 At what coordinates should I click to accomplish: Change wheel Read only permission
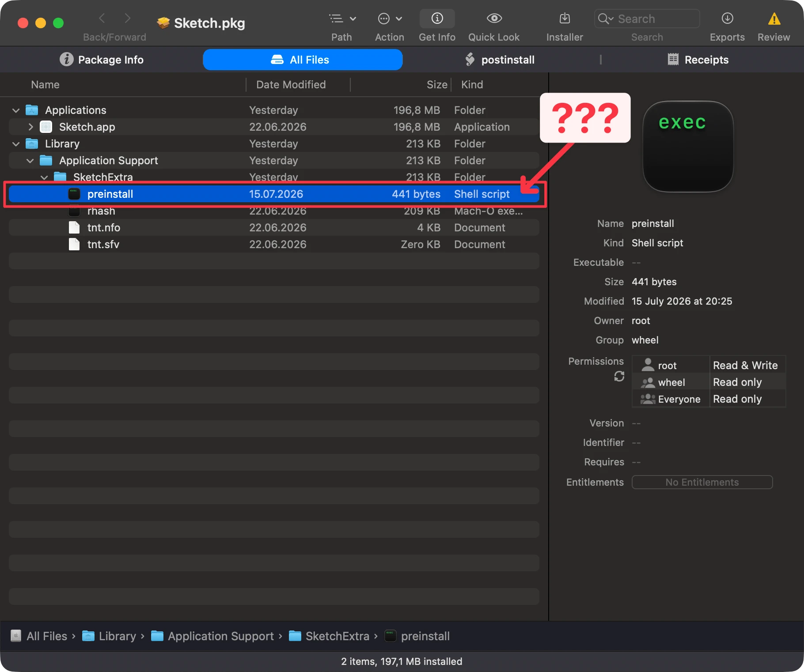pos(737,382)
